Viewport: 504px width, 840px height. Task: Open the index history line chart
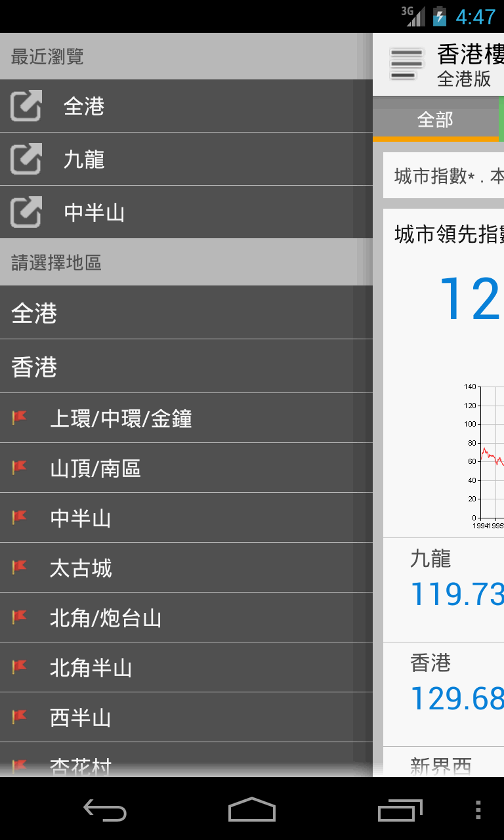tap(483, 457)
